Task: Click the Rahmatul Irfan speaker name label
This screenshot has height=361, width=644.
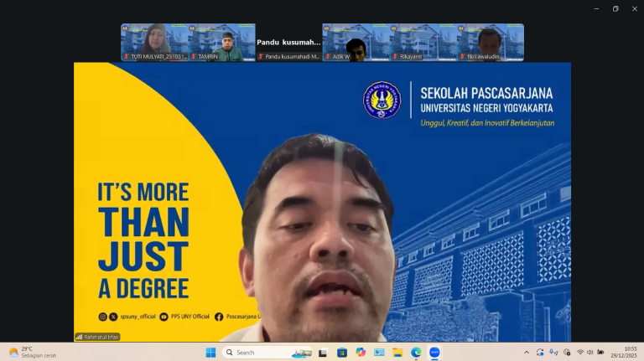Action: pyautogui.click(x=97, y=337)
